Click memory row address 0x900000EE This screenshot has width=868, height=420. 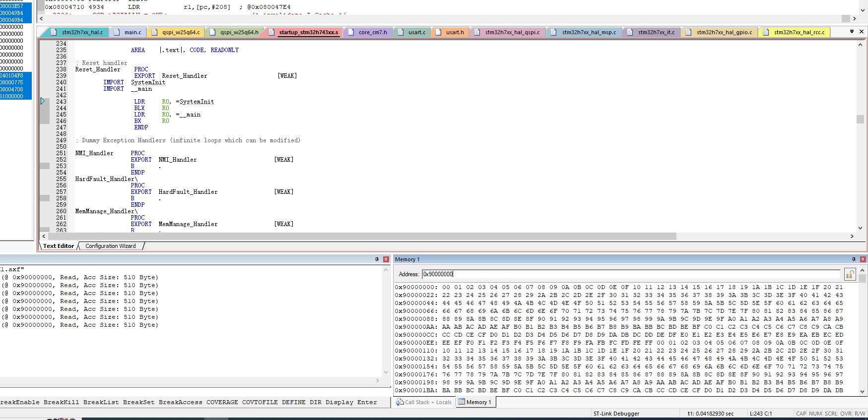click(416, 343)
